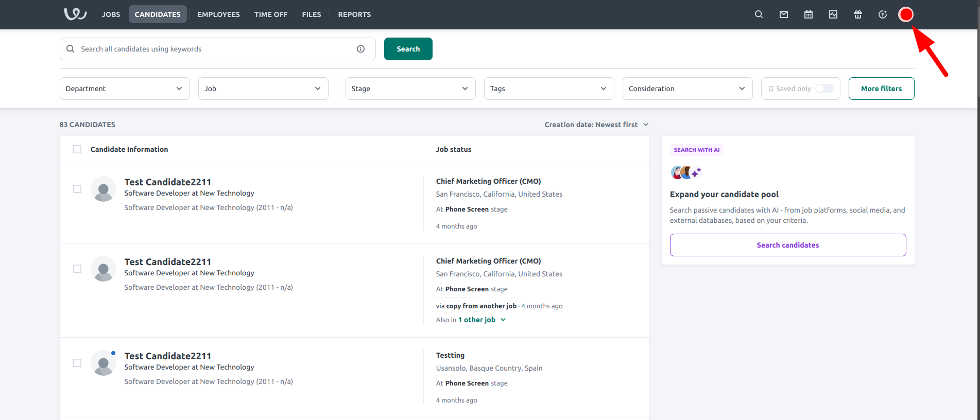The image size is (980, 420).
Task: Open the gift icon in header
Action: click(x=858, y=14)
